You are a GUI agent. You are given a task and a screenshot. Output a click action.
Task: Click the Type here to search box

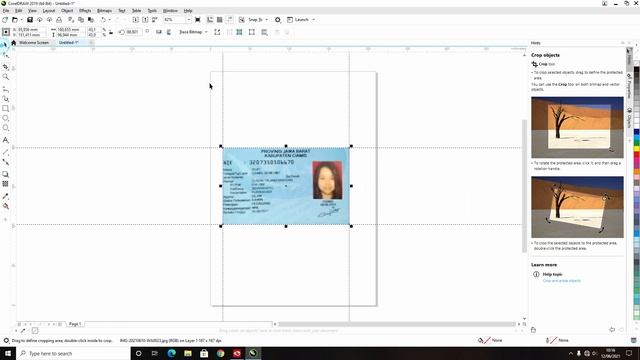coord(73,353)
